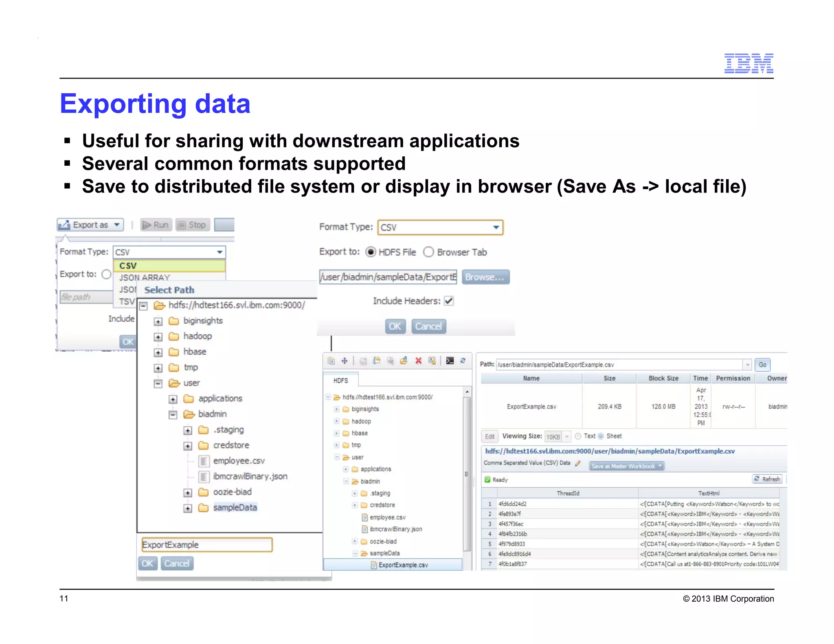Select the Sheet view radio button

601,436
